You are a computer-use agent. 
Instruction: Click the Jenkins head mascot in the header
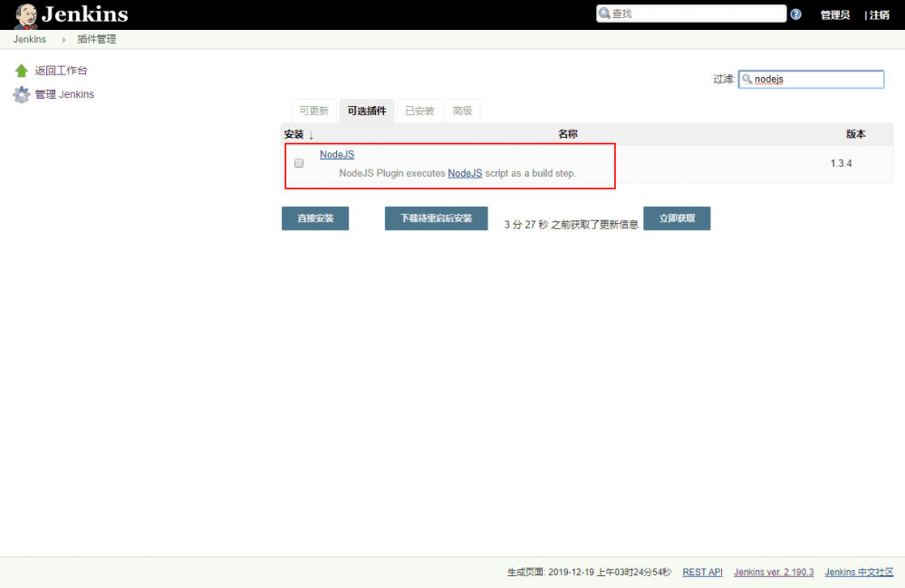pos(24,14)
